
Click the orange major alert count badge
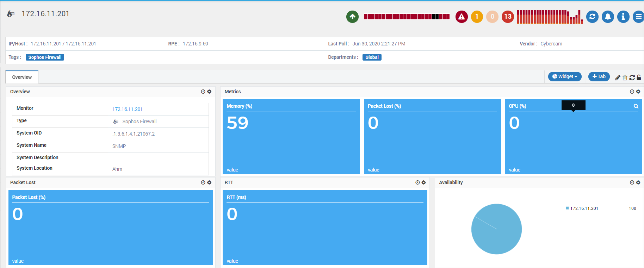click(x=477, y=17)
